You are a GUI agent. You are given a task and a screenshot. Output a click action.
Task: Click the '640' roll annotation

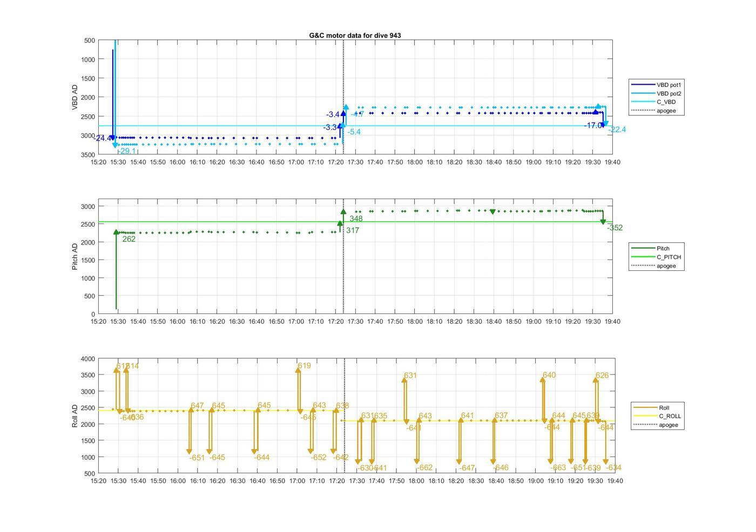(549, 375)
